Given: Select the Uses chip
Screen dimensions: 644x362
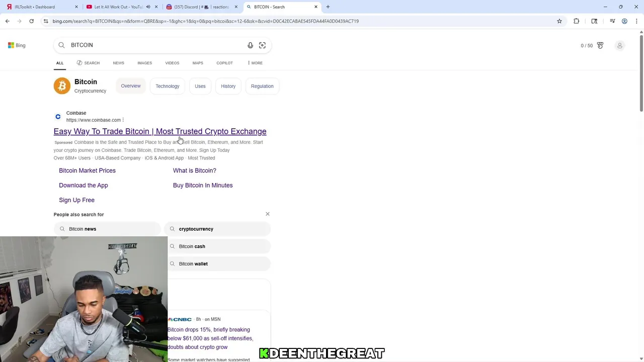Looking at the screenshot, I should pyautogui.click(x=200, y=86).
